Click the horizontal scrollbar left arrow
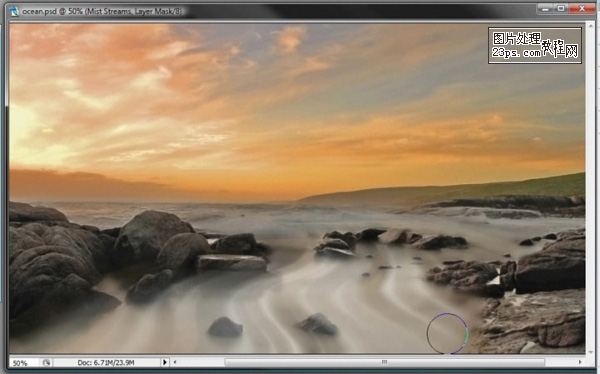Image resolution: width=600 pixels, height=374 pixels. tap(175, 362)
